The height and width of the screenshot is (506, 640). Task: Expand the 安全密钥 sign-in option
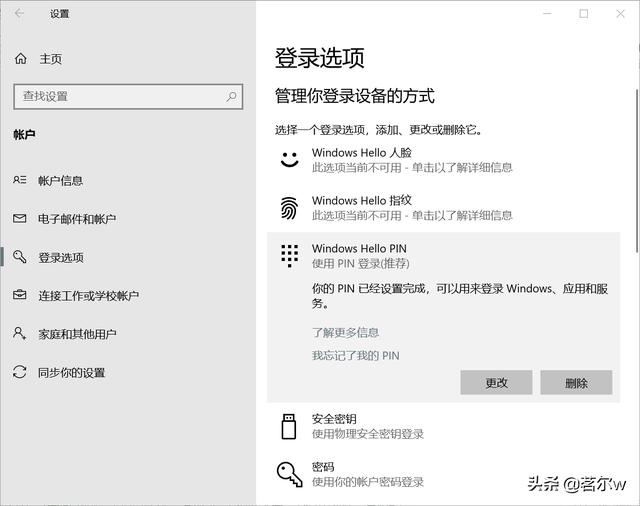pos(443,426)
